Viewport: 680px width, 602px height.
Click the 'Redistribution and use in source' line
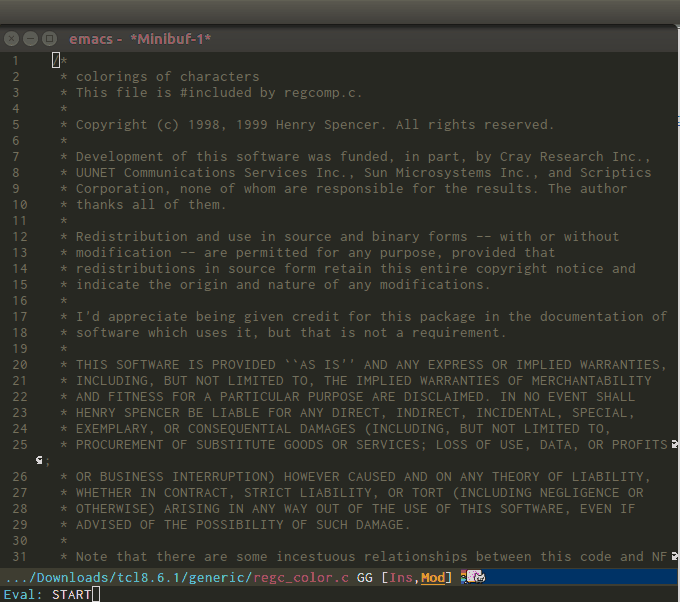coord(340,237)
